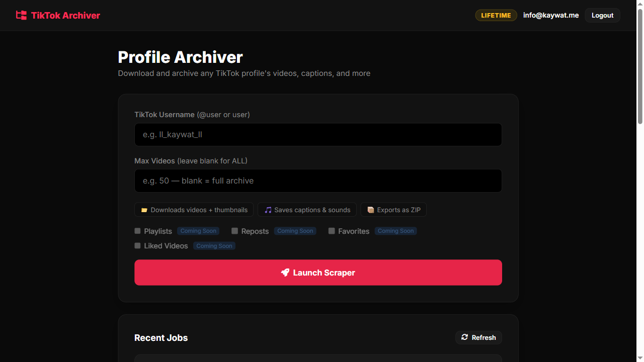Viewport: 644px width, 362px height.
Task: Click the Recent Jobs heading
Action: click(161, 338)
